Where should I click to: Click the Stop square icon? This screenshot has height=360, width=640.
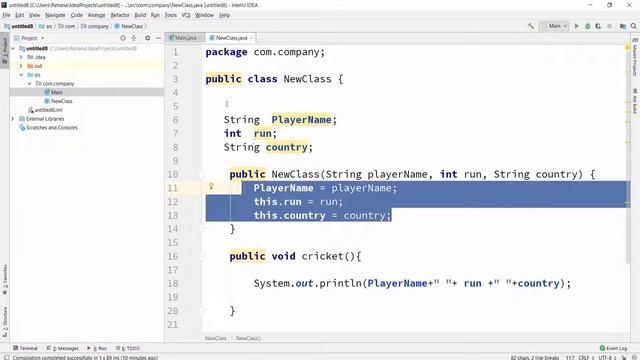[x=609, y=26]
